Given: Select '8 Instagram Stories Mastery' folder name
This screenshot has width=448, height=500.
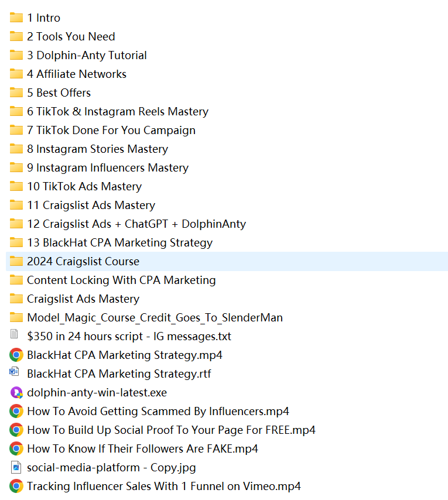Looking at the screenshot, I should (x=98, y=149).
